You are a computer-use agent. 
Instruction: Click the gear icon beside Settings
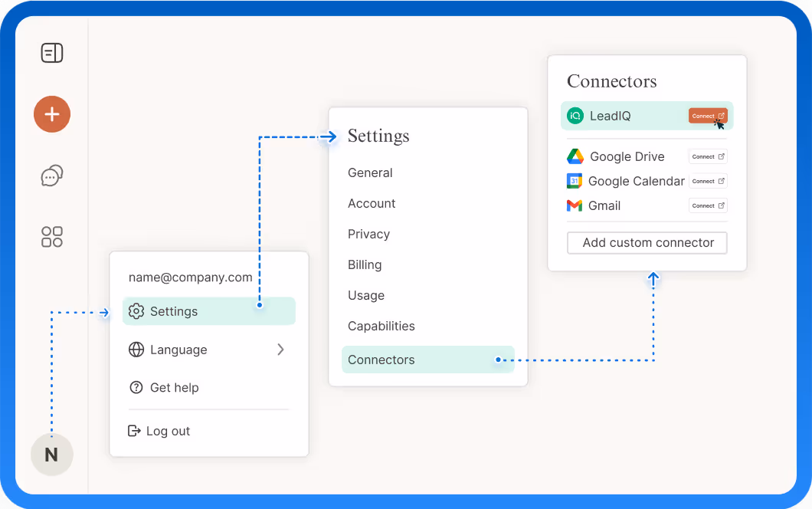tap(136, 311)
